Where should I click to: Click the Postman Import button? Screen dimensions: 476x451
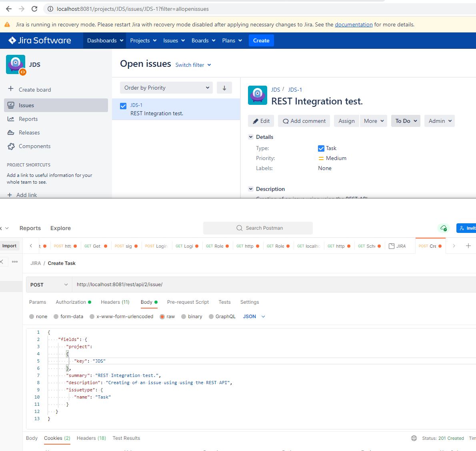pyautogui.click(x=10, y=246)
